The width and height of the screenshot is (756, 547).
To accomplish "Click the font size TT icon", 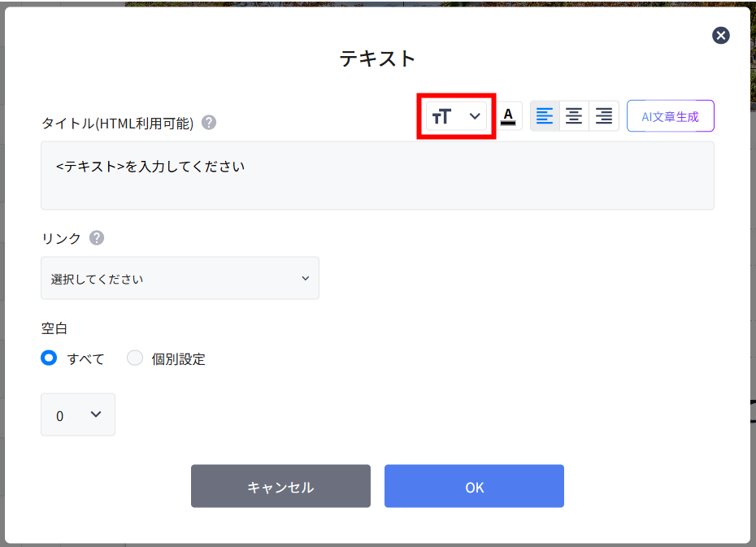I will 441,116.
